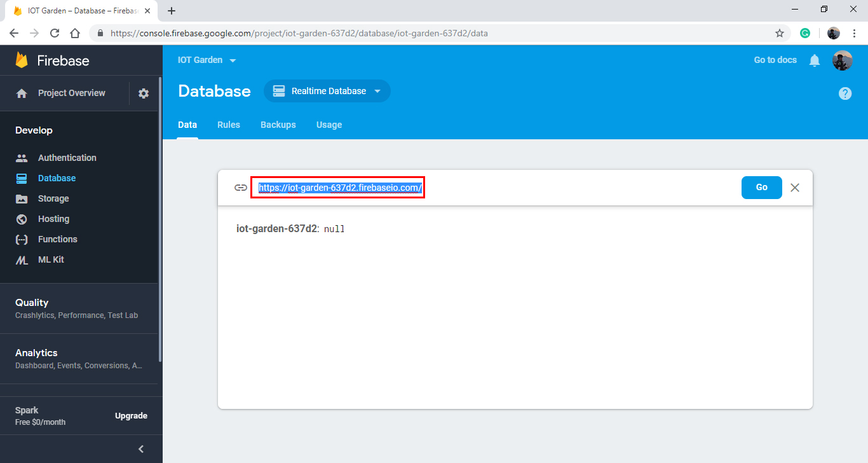Image resolution: width=868 pixels, height=463 pixels.
Task: Go to Project Overview
Action: pyautogui.click(x=70, y=93)
